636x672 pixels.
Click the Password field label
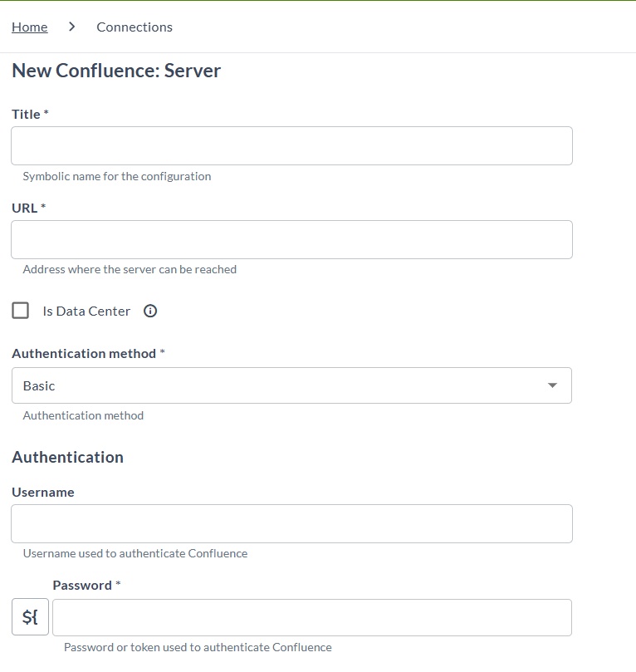click(82, 585)
